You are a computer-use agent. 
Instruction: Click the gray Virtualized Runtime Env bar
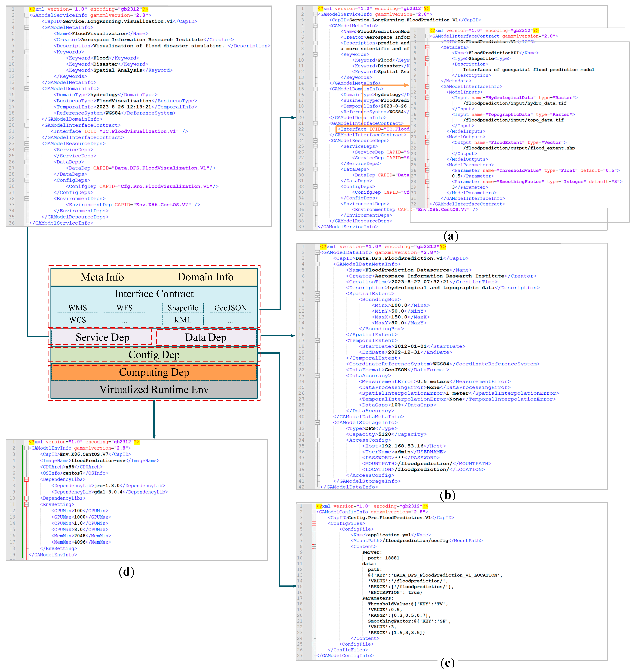tap(154, 390)
